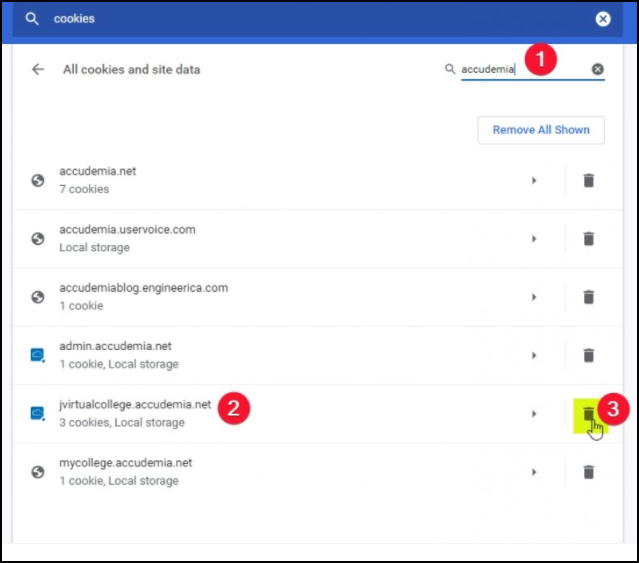Delete admin.accudemia.net data with trash icon
639x563 pixels.
coord(588,355)
